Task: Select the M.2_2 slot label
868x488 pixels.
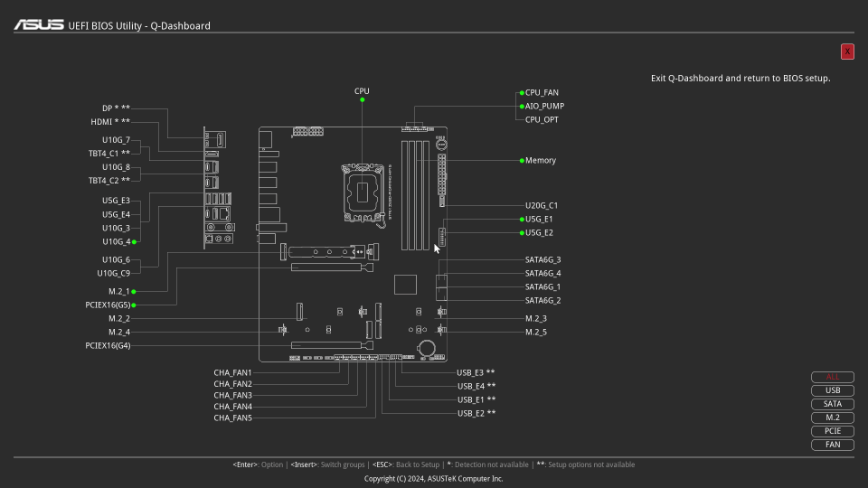Action: 119,319
